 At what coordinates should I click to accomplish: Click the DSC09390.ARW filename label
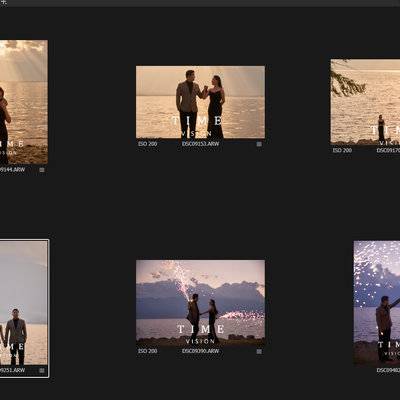point(200,351)
